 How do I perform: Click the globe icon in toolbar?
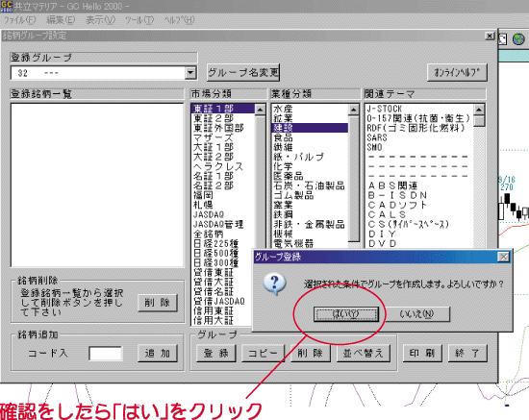pos(518,39)
